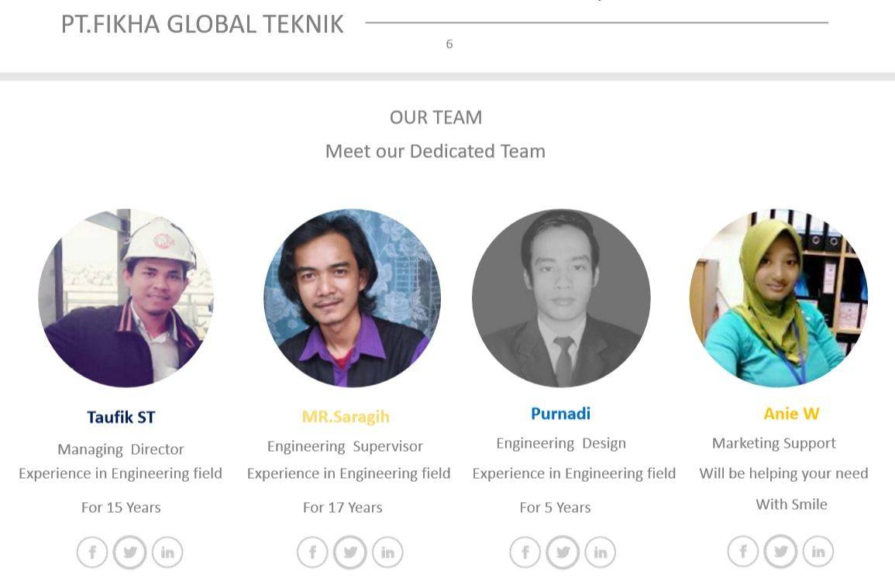
Task: Select the MR.Saragih profile photo
Action: (x=352, y=298)
